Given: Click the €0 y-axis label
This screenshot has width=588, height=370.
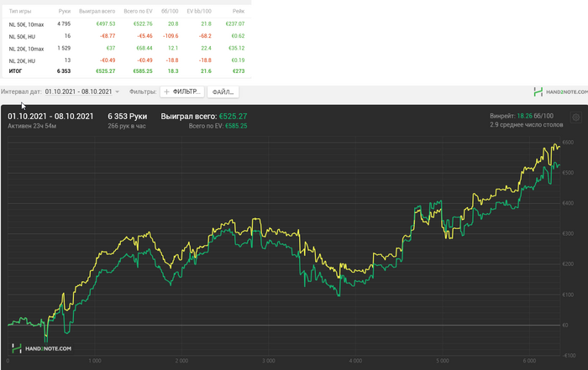Looking at the screenshot, I should pyautogui.click(x=565, y=325).
